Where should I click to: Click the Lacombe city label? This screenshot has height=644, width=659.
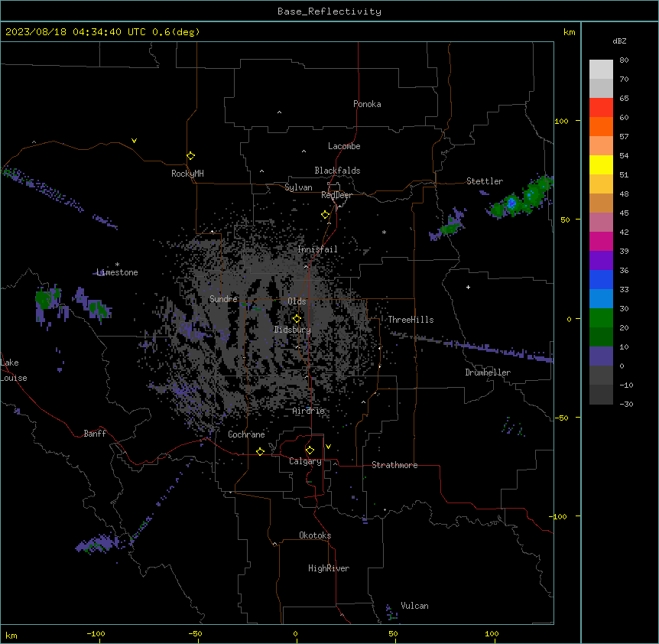(x=344, y=146)
